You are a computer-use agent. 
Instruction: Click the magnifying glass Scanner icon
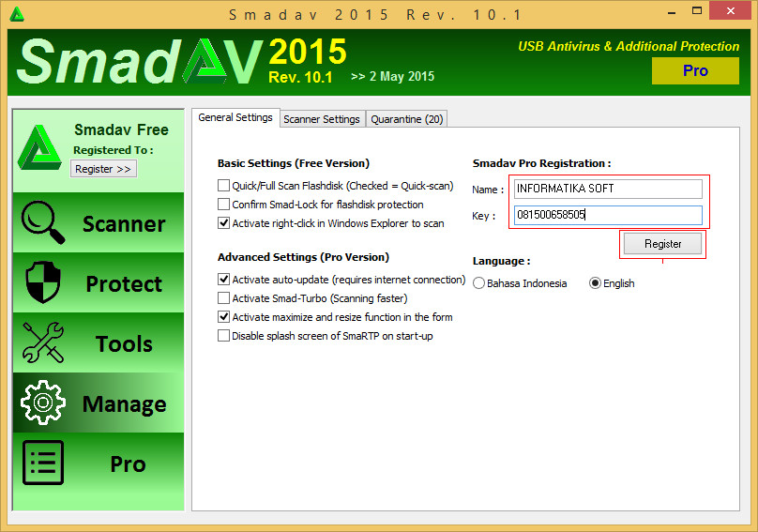tap(42, 222)
